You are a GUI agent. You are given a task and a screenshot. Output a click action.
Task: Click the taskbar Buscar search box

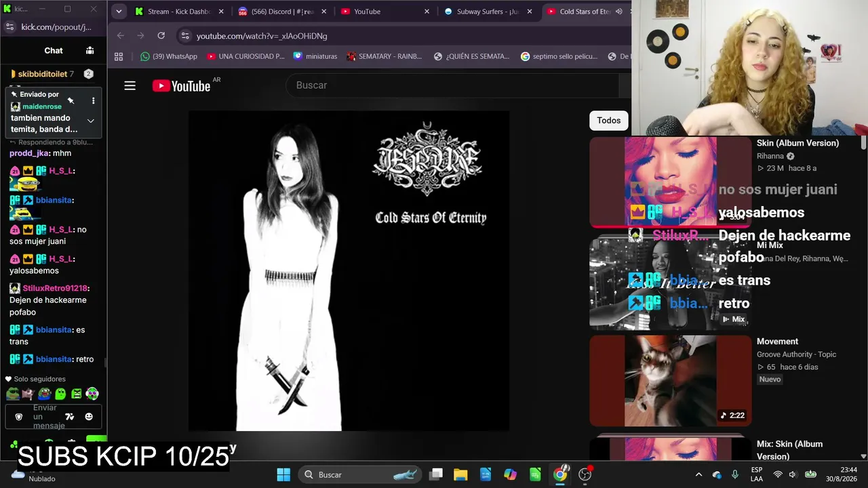click(x=359, y=474)
